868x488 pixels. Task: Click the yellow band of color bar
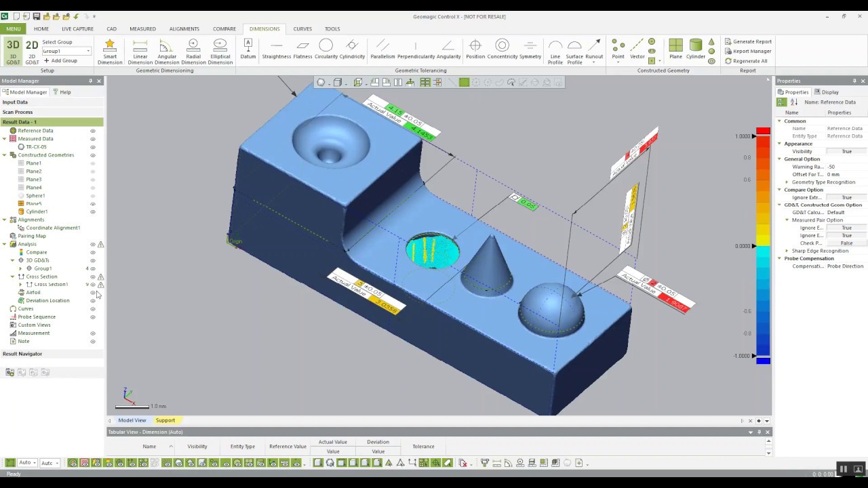tap(763, 239)
